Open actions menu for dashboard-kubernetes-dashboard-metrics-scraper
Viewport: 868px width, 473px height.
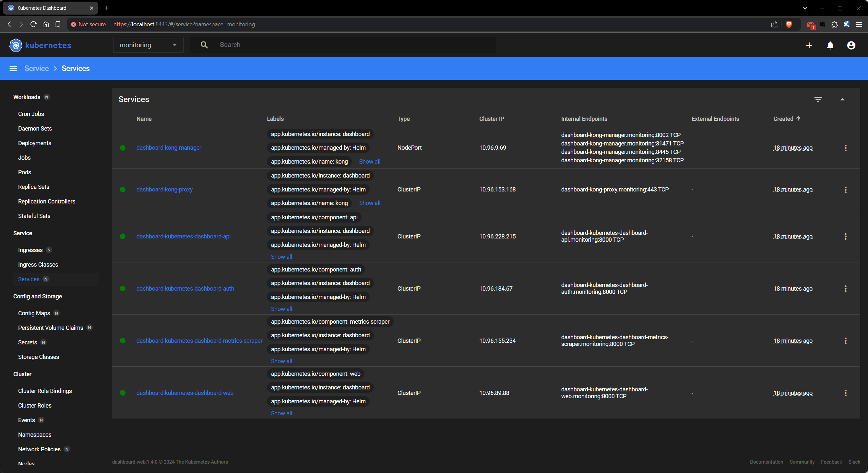click(x=845, y=341)
